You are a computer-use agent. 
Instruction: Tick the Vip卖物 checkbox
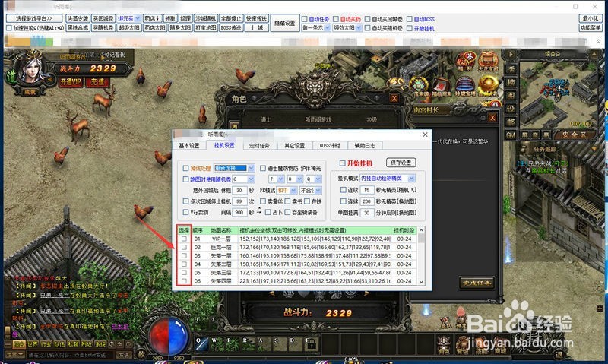coord(185,213)
